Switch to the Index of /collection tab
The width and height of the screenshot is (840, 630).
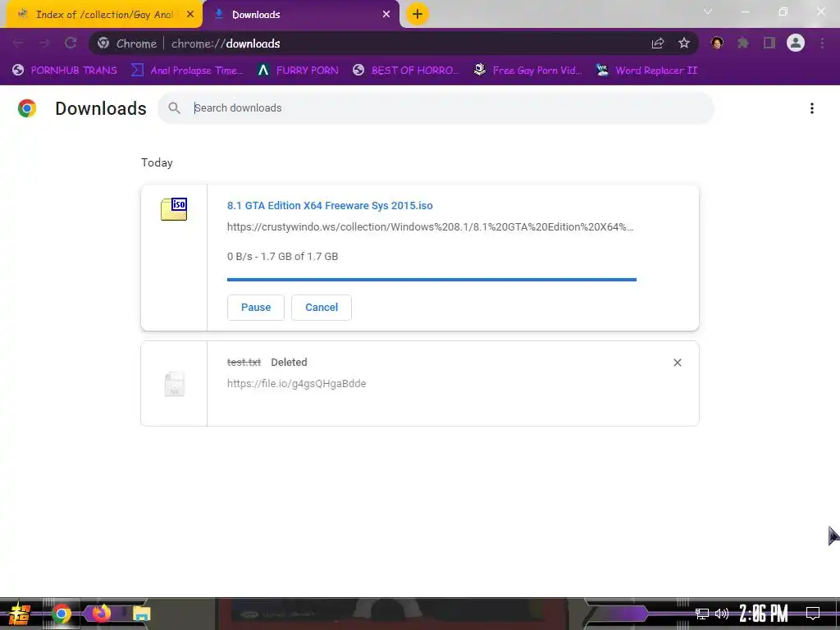point(103,15)
